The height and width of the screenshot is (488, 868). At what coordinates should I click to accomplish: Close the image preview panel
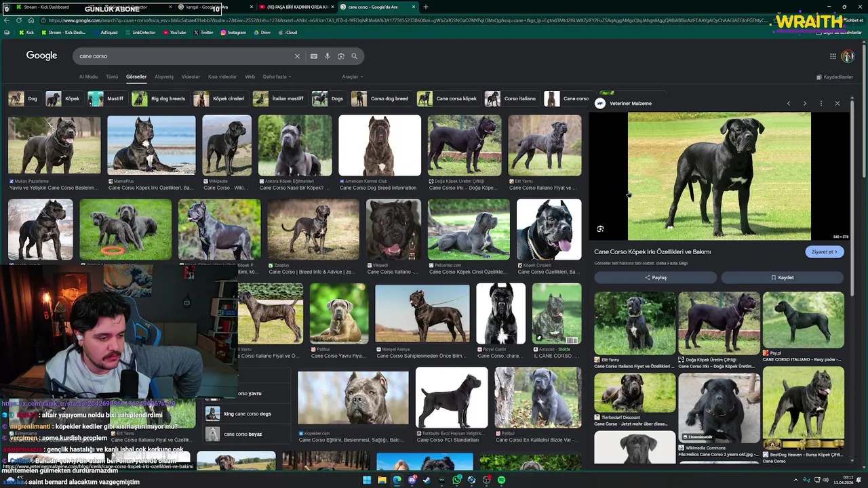837,104
